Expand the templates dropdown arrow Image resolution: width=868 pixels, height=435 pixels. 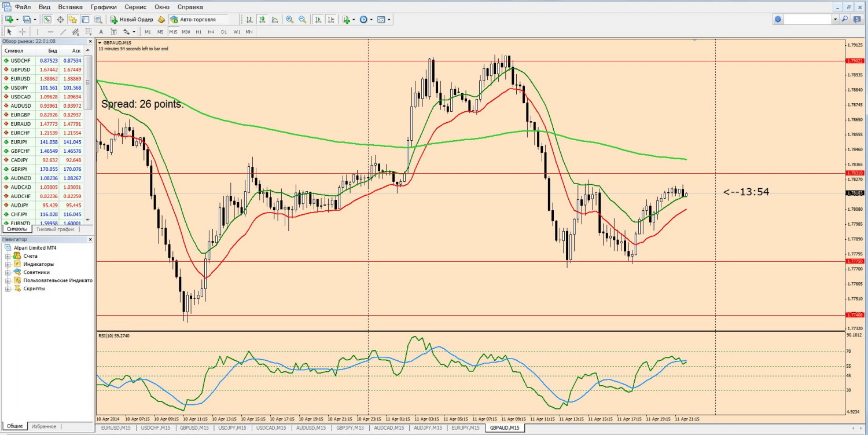pyautogui.click(x=389, y=19)
